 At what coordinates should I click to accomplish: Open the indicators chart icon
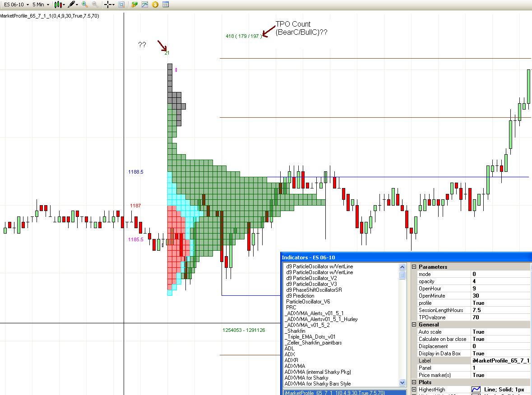pos(145,5)
